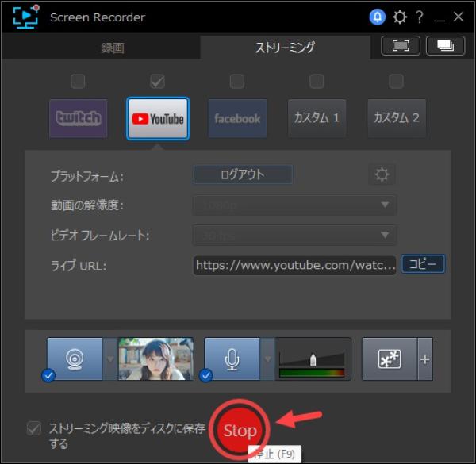Viewport: 476px width, 464px height.
Task: Enable the カスタム 1 checkbox
Action: (317, 82)
